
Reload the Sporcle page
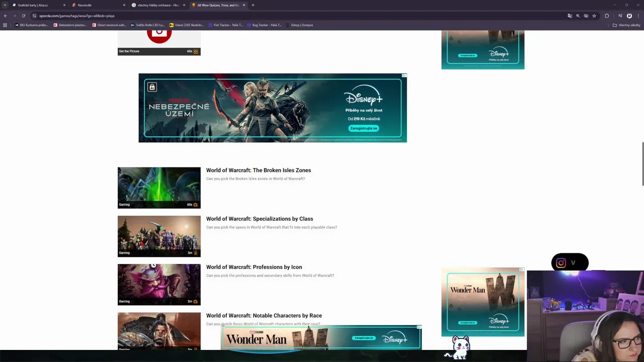(24, 16)
